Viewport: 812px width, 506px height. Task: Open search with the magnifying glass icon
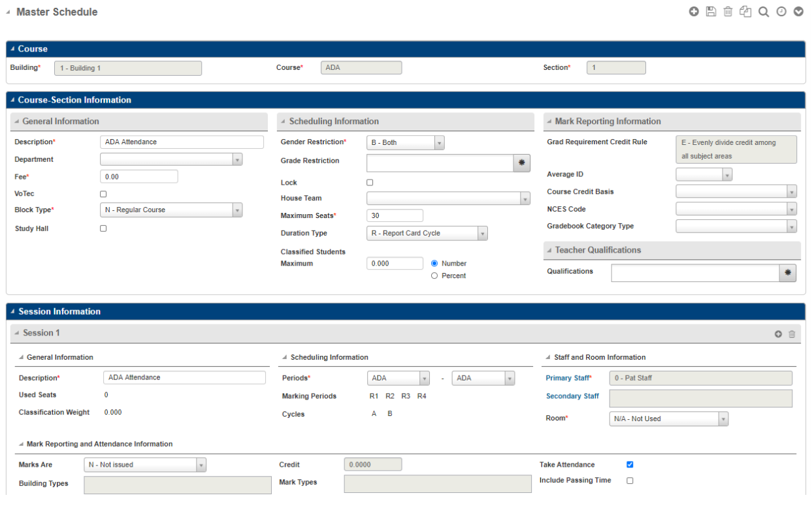(763, 12)
